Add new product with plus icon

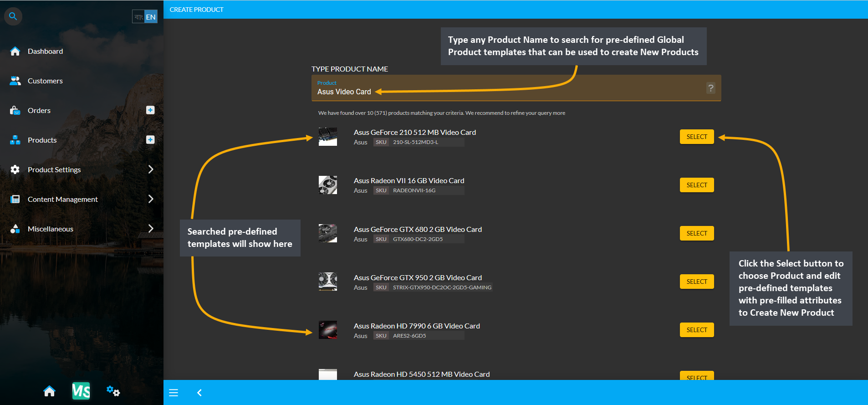point(150,139)
